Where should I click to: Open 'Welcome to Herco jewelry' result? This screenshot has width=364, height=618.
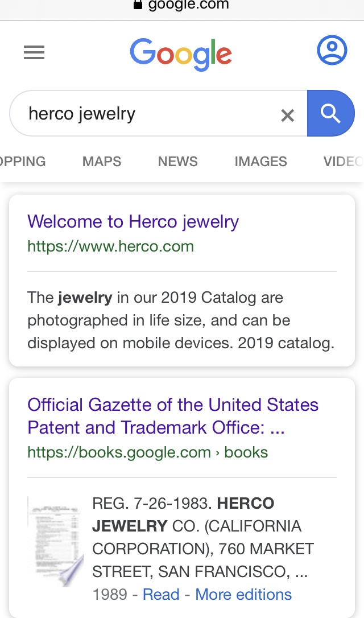133,221
